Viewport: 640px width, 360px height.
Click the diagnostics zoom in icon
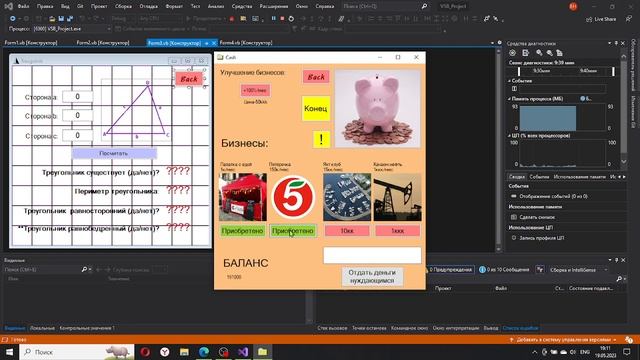click(539, 53)
